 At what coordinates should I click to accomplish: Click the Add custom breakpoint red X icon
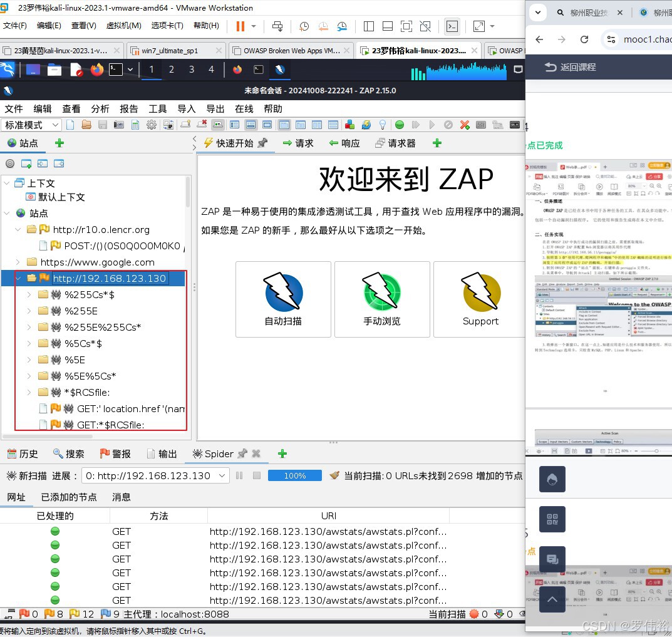465,125
